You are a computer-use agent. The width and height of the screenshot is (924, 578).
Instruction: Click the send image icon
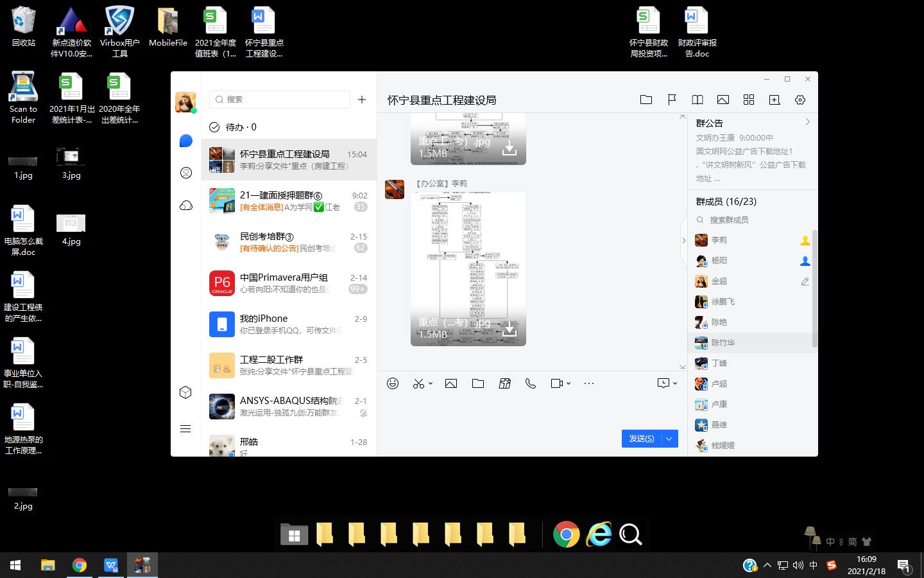(x=451, y=383)
